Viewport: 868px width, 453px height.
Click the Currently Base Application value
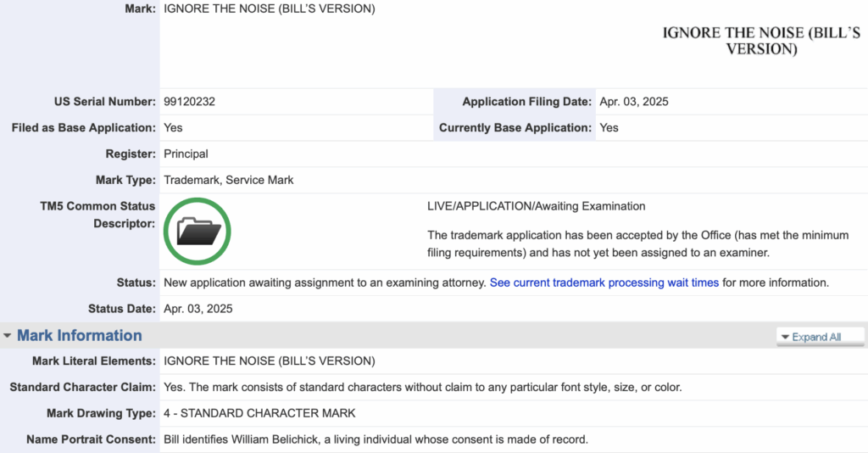point(609,128)
